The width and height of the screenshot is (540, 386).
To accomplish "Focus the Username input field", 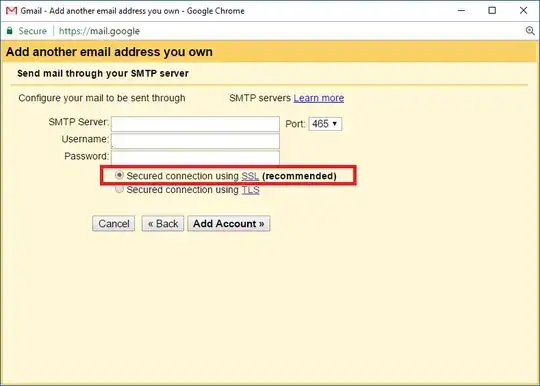I will 195,141.
